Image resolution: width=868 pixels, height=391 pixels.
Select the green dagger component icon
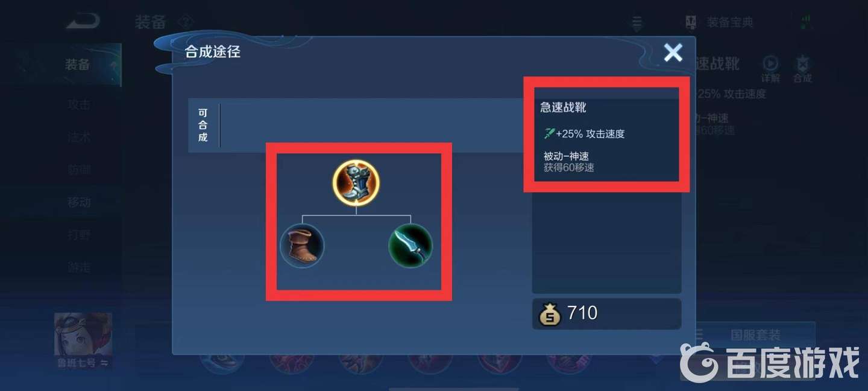pos(410,246)
